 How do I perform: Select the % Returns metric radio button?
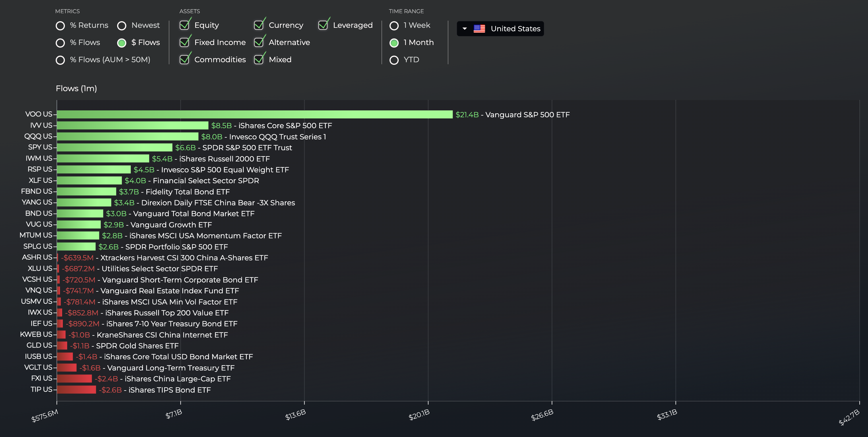[x=60, y=26]
